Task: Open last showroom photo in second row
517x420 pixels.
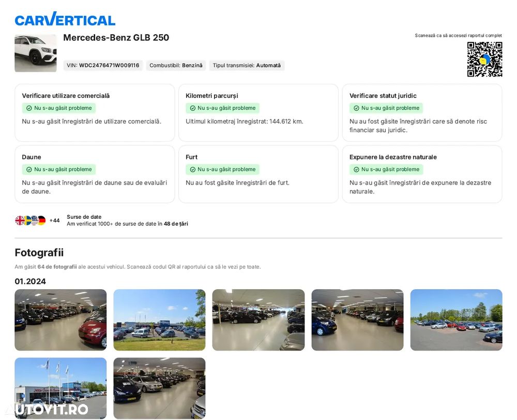Action: tap(159, 388)
